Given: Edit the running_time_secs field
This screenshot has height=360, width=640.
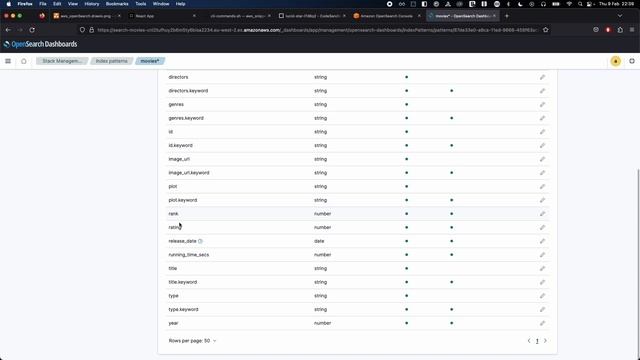Looking at the screenshot, I should (x=542, y=255).
